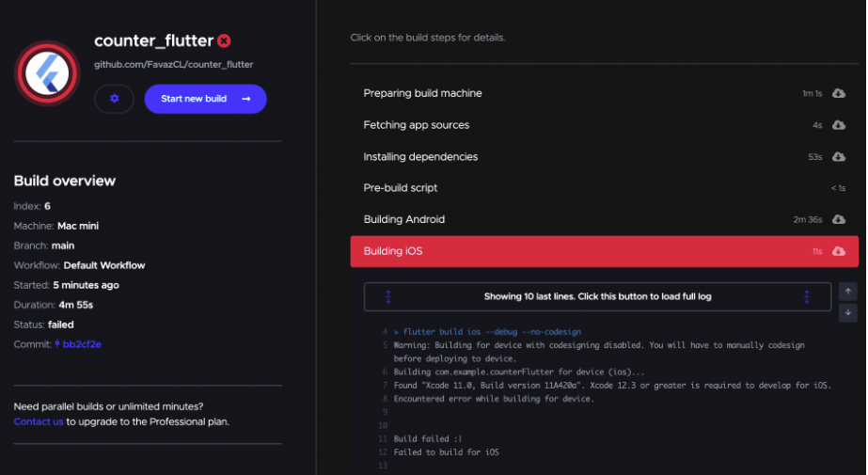Expand the Building Android step

[604, 219]
